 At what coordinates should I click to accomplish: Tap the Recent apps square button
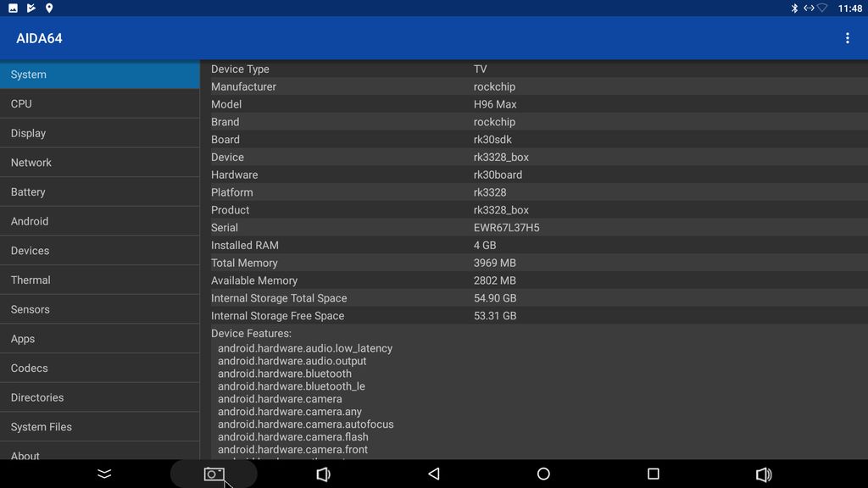(x=654, y=474)
